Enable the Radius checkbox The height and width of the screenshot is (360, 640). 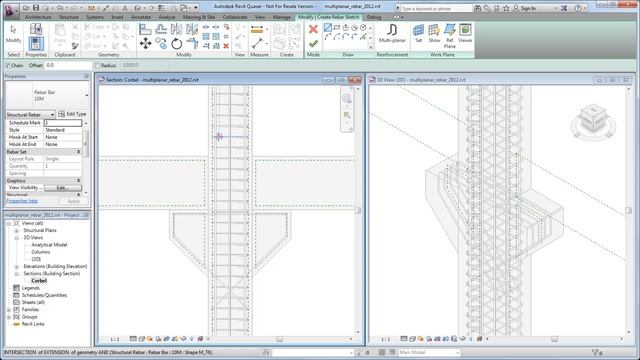click(97, 65)
